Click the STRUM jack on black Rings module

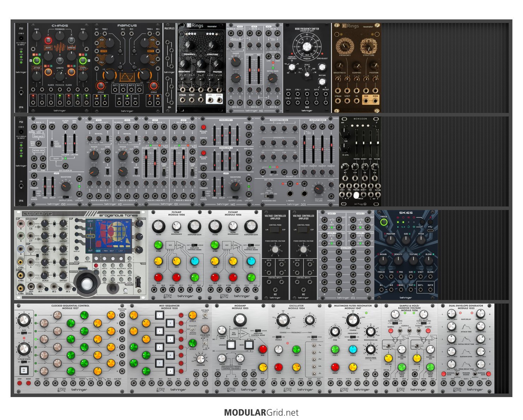tap(183, 101)
